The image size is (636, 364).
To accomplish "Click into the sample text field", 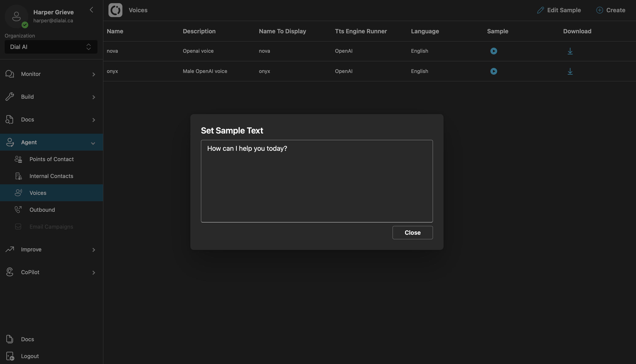I will [317, 181].
